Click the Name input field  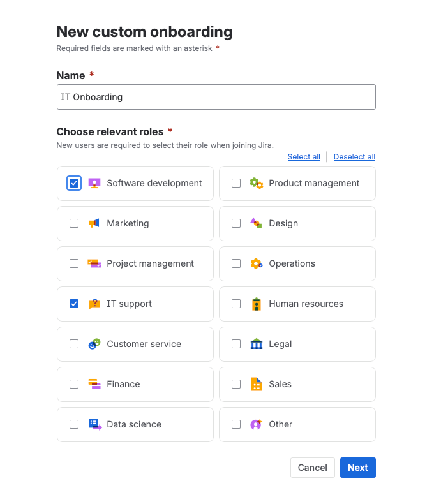click(216, 97)
